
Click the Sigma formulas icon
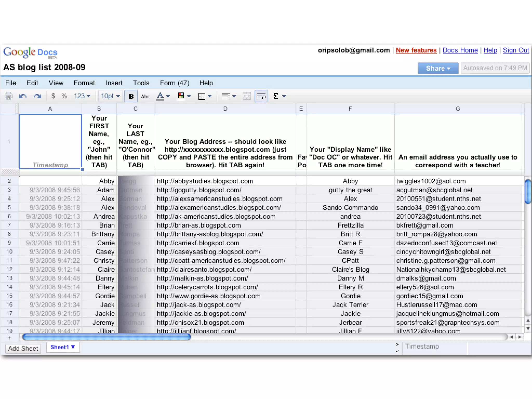point(276,96)
